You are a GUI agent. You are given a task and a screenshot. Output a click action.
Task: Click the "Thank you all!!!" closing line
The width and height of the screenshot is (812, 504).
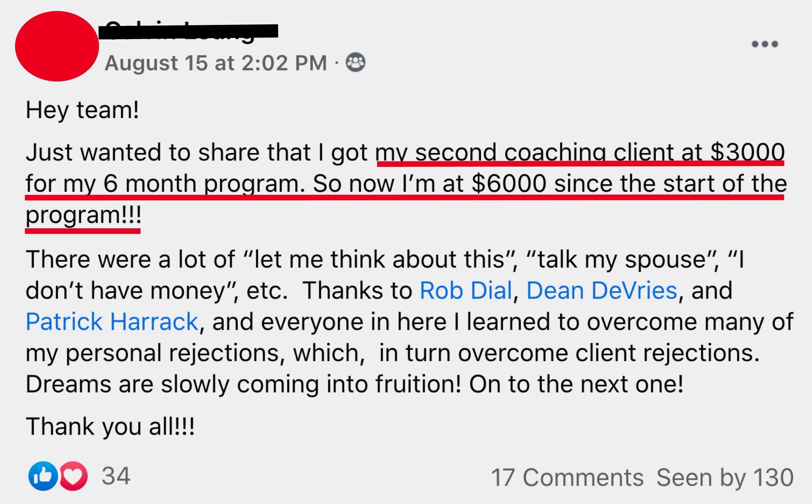[x=110, y=427]
